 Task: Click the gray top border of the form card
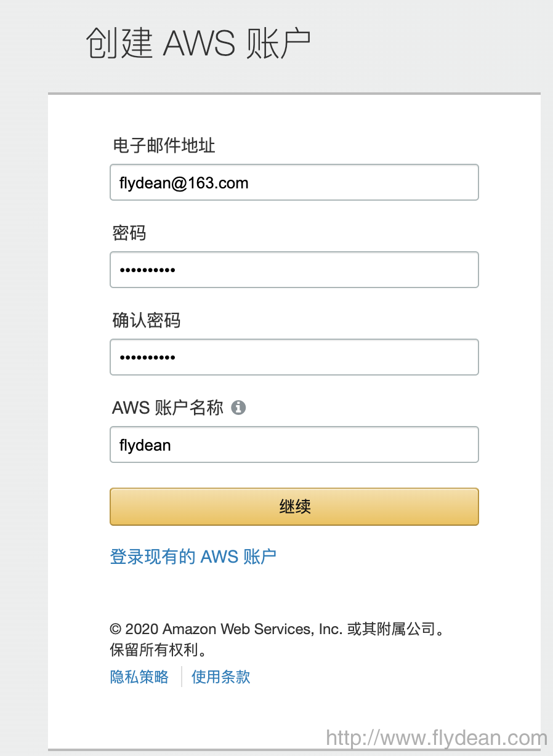294,94
